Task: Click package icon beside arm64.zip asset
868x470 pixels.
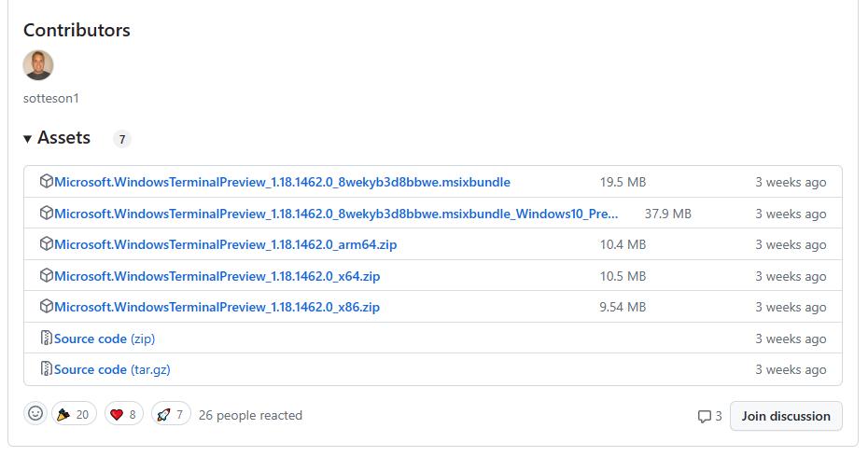Action: click(47, 243)
